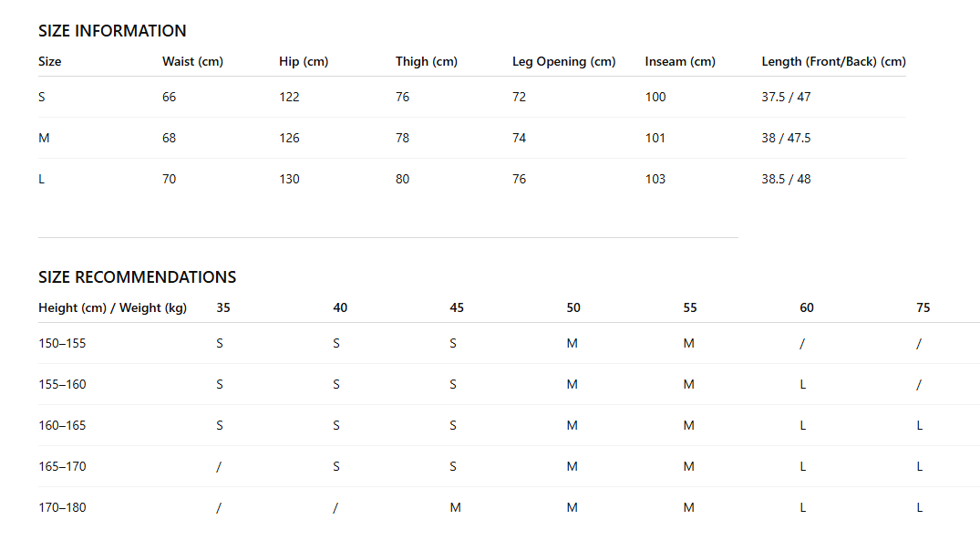Click the hip value 126 for size M
Viewport: 980px width, 541px height.
coord(289,139)
